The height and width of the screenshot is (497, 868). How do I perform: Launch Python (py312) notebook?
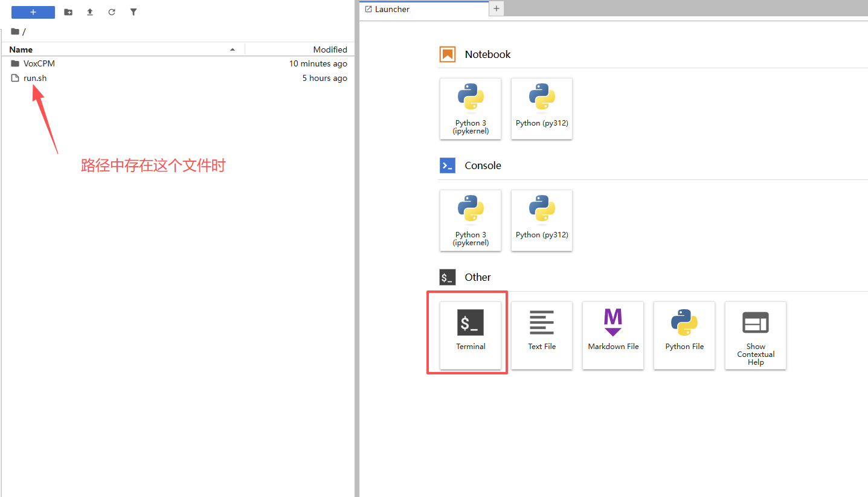(542, 109)
